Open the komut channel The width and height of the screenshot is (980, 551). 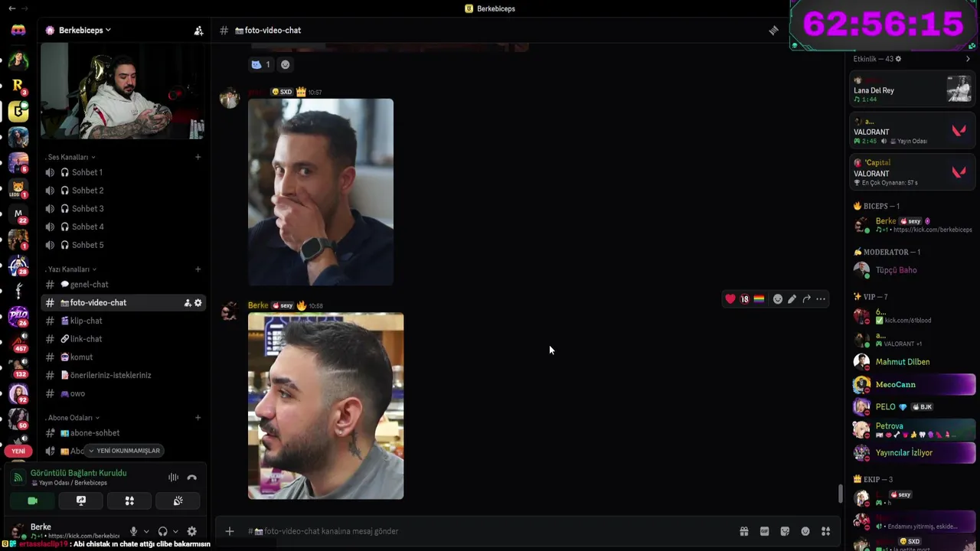click(x=122, y=357)
